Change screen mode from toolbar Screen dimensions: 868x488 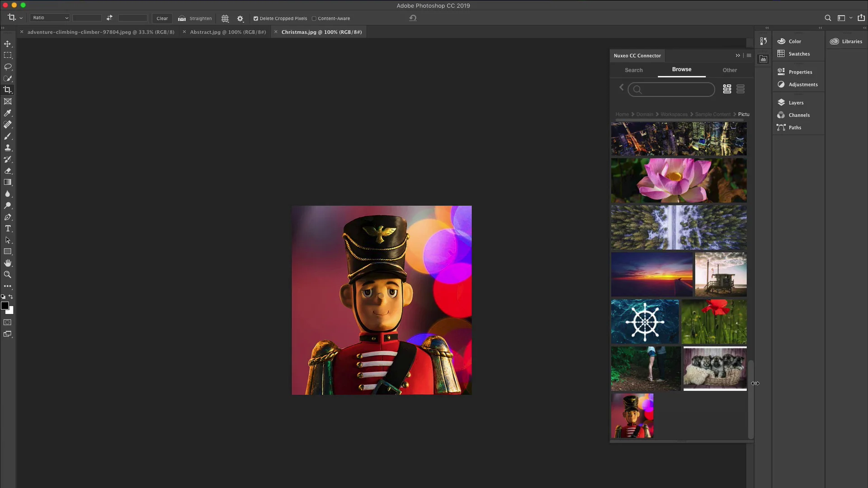point(8,334)
